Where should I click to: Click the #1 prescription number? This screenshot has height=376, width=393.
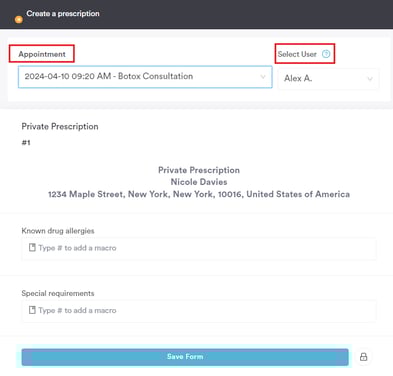26,143
